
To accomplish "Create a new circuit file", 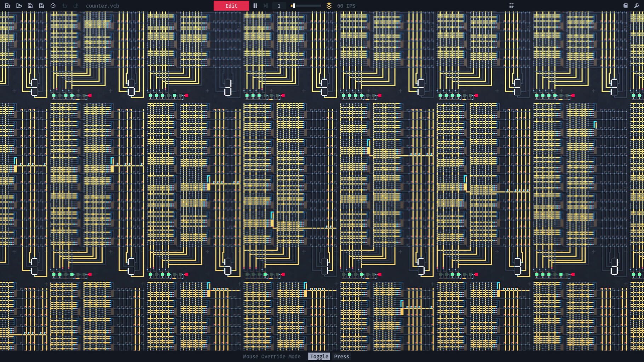I will pos(7,6).
